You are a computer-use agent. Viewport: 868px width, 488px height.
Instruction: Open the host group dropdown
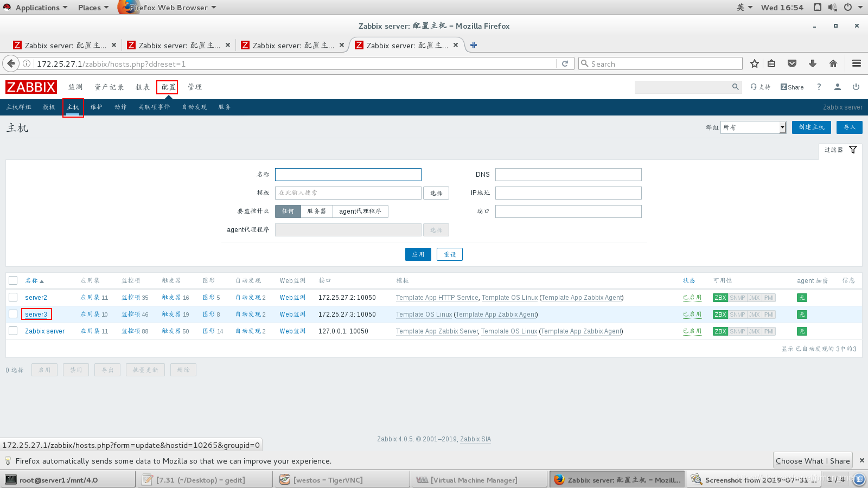coord(753,127)
